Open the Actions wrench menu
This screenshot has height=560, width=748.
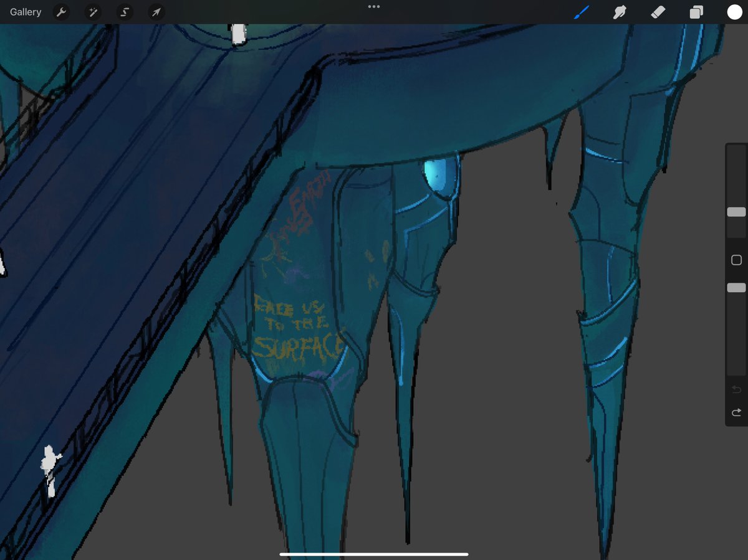tap(61, 12)
